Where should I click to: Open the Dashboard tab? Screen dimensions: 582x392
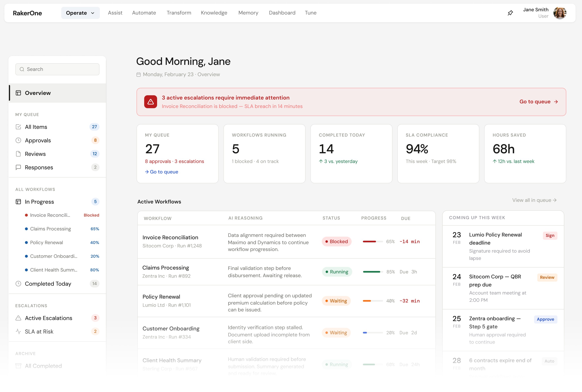pyautogui.click(x=282, y=13)
